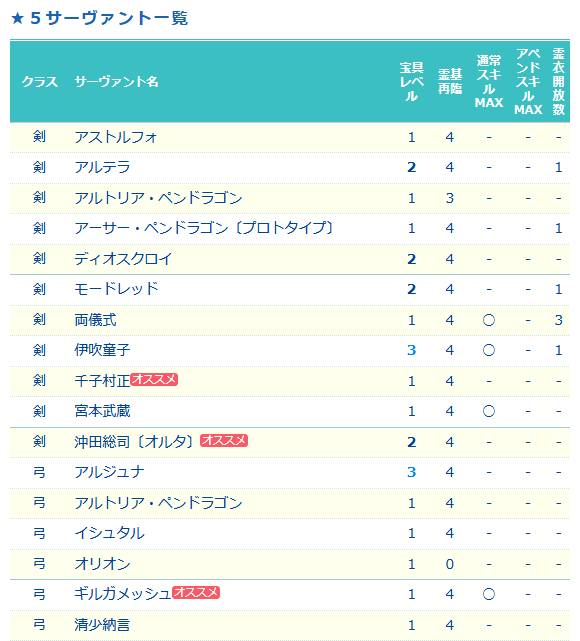Click the 霊衣開放数 column header
This screenshot has width=580, height=641.
[x=558, y=81]
